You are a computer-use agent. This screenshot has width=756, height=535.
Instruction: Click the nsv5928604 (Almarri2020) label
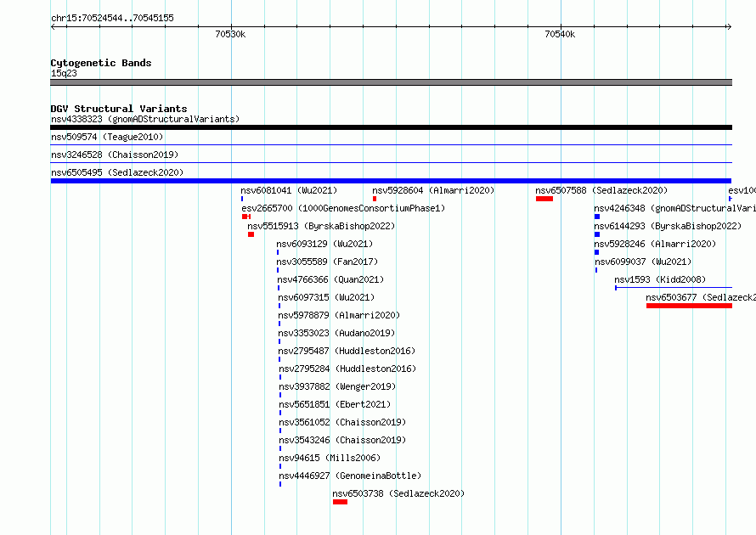433,190
